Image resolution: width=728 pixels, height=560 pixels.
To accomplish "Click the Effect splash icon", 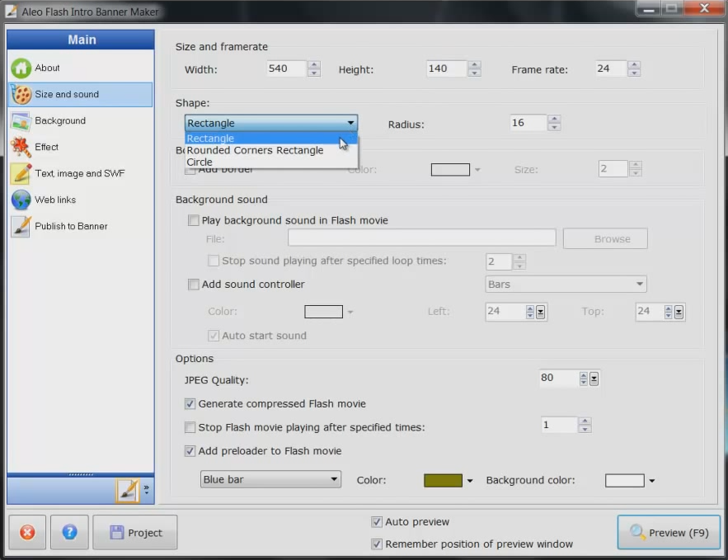I will point(21,147).
